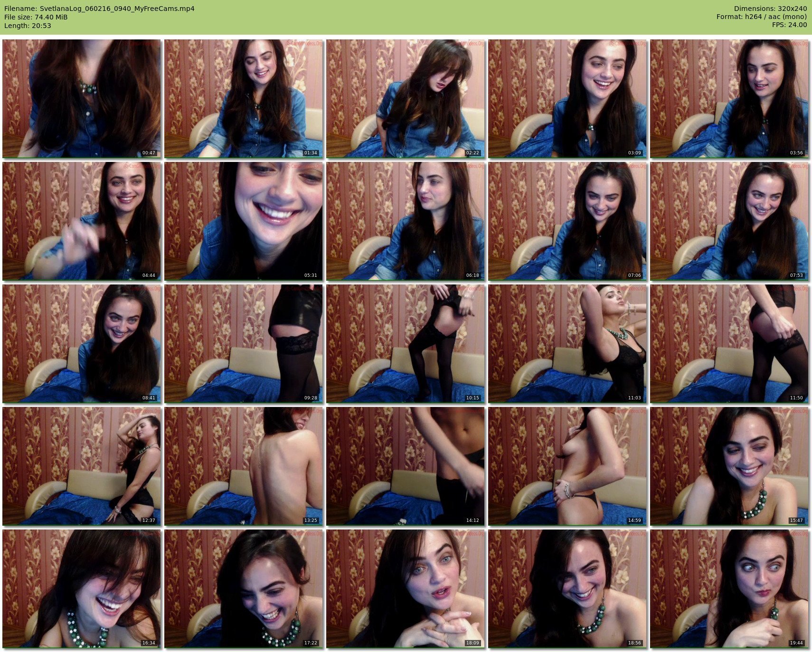Click the thumbnail at 07:06
The height and width of the screenshot is (652, 812).
coord(567,221)
